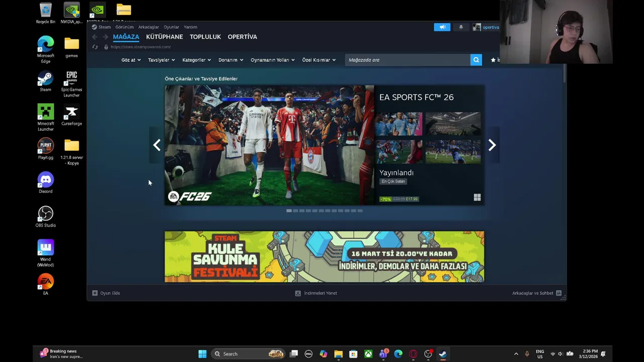
Task: Click the EA SPORTS FC 26 title
Action: (x=417, y=97)
